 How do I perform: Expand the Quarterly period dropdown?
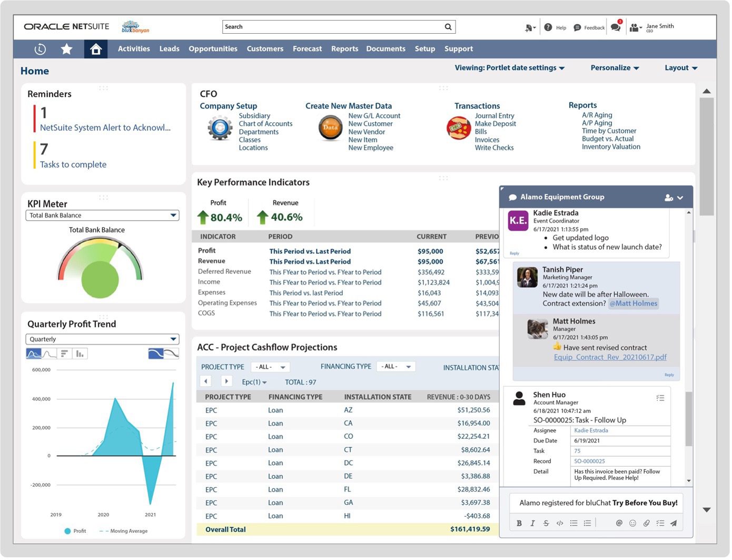[102, 340]
